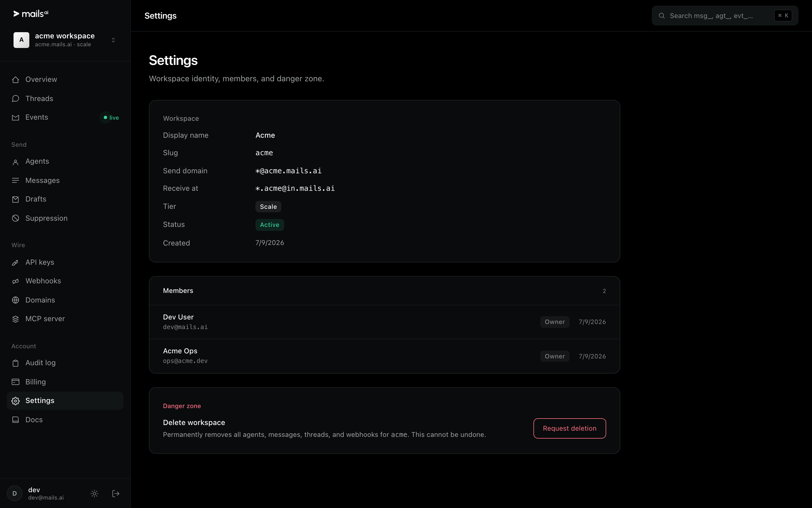Screen dimensions: 812x508
Task: Click the acme workspace avatar 'A'
Action: [21, 40]
